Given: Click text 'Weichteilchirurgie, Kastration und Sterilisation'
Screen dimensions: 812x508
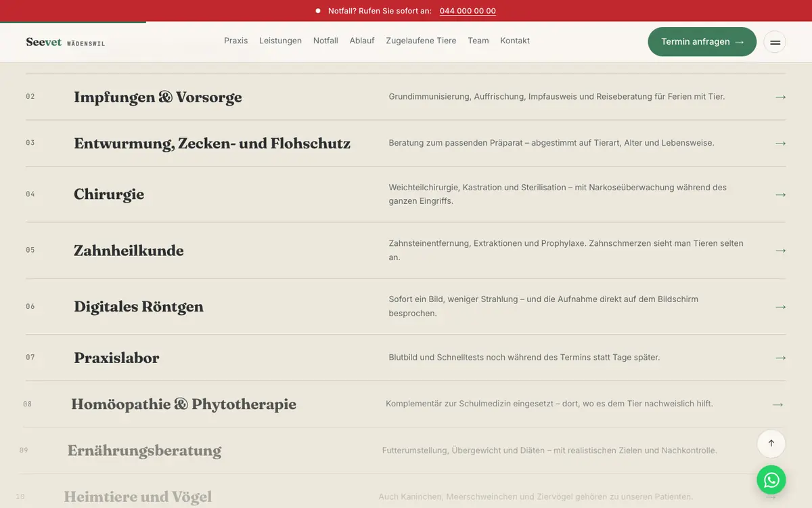Looking at the screenshot, I should 478,188.
